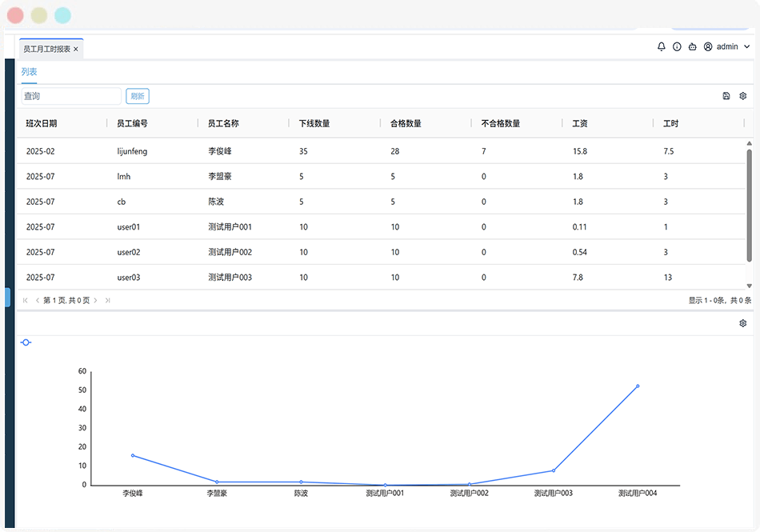Sort by 不合格数量 column header

click(501, 123)
